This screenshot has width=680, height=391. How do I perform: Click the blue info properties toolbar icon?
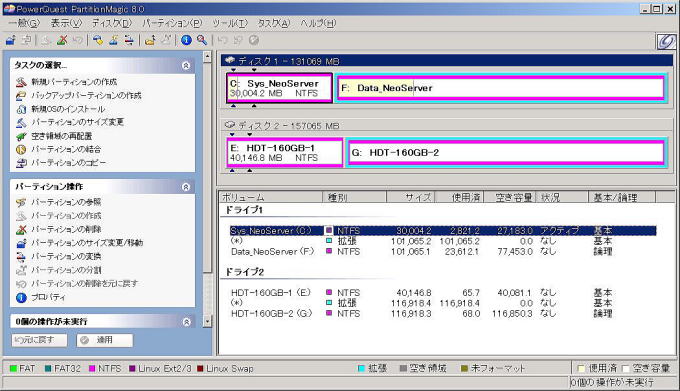[x=186, y=40]
